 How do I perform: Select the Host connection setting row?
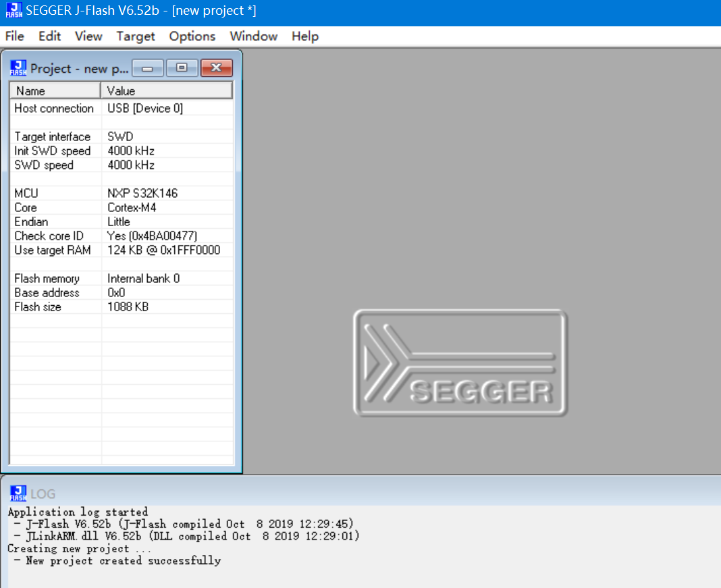54,108
